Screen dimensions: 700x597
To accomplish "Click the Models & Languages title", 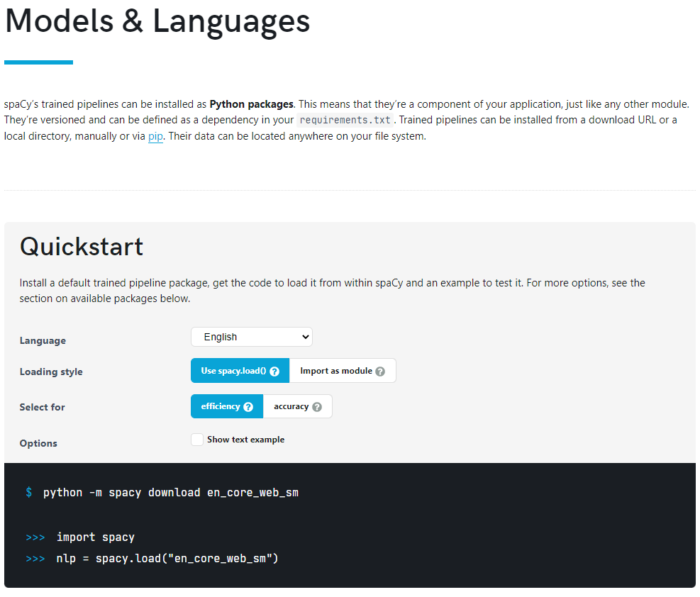I will click(157, 21).
